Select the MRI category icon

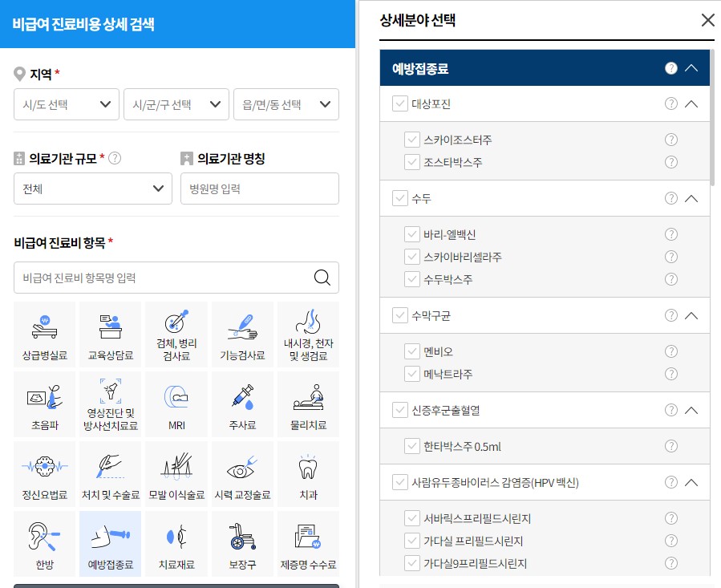[176, 404]
